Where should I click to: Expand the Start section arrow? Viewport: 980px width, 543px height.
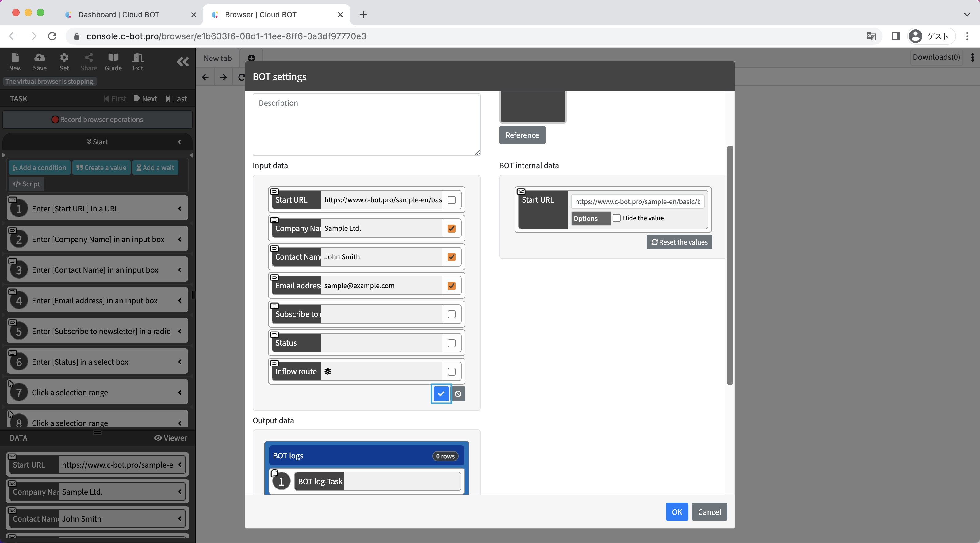(x=180, y=142)
